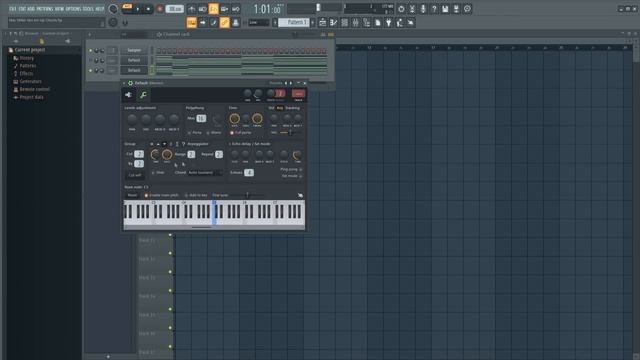Open the piano roll toolbar button
This screenshot has width=640, height=360.
[x=333, y=23]
